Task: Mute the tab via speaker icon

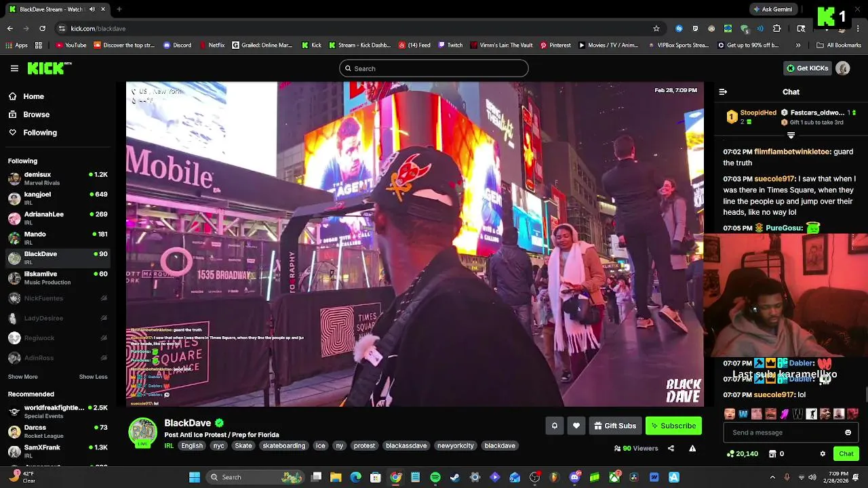Action: click(92, 9)
